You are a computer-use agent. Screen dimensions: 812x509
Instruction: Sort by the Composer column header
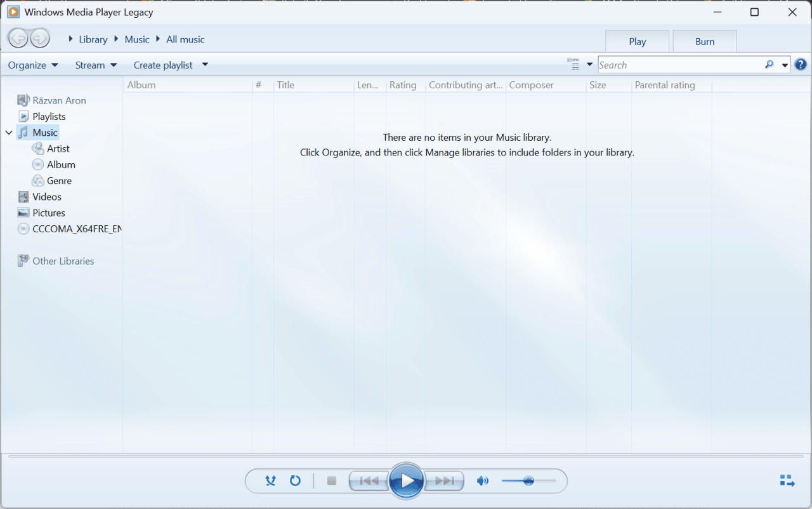[x=546, y=85]
